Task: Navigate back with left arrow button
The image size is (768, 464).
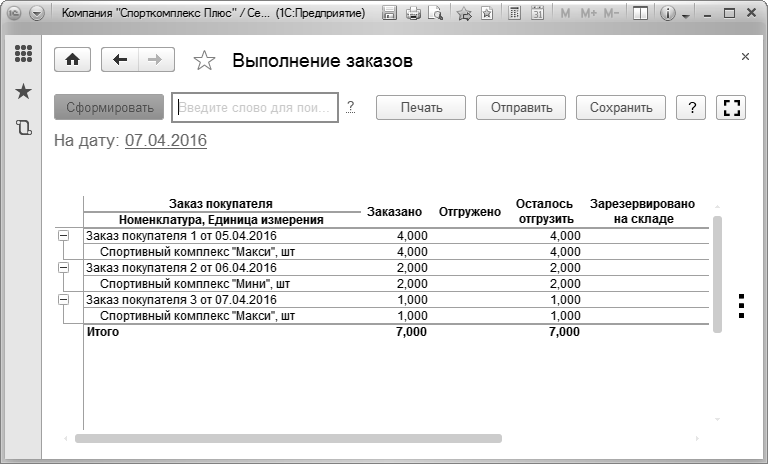Action: point(120,60)
